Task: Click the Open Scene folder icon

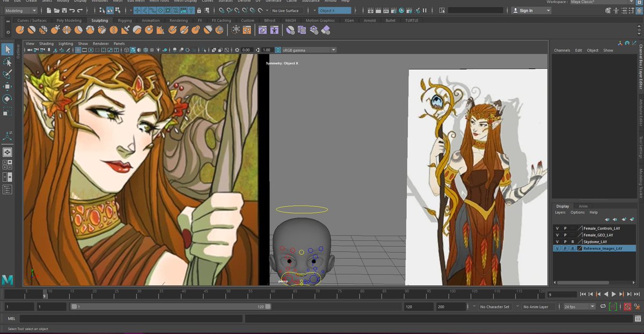Action: coord(56,11)
